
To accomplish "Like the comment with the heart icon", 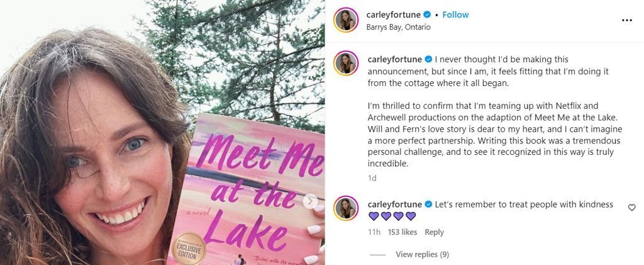I will [x=632, y=207].
